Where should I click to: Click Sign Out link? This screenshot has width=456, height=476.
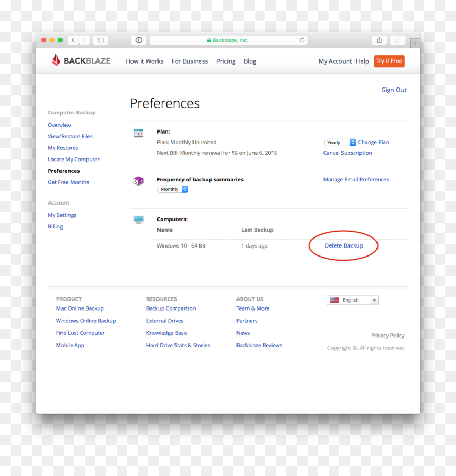coord(394,90)
